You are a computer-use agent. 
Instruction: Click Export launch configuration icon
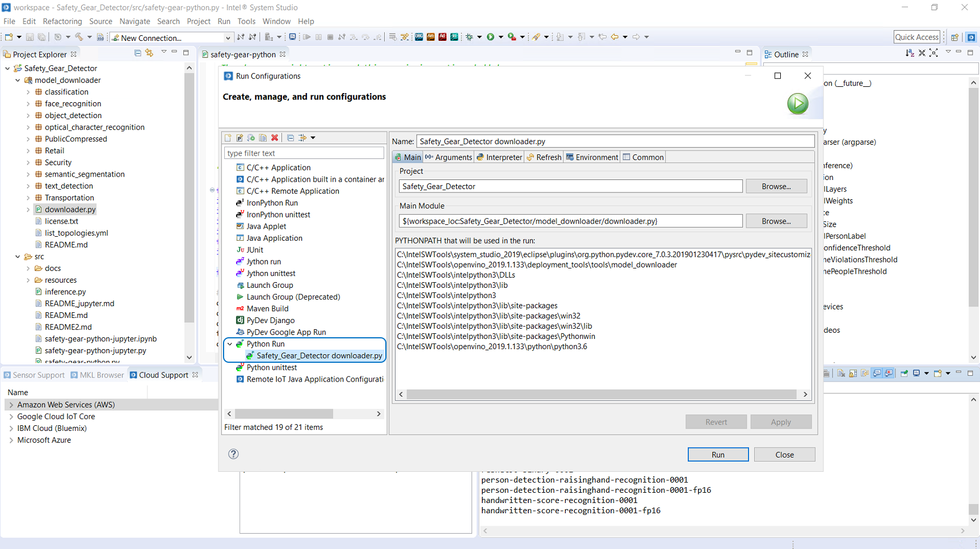click(251, 138)
